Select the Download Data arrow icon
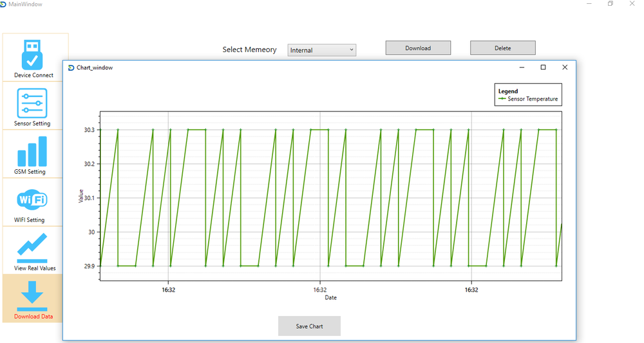 32,296
